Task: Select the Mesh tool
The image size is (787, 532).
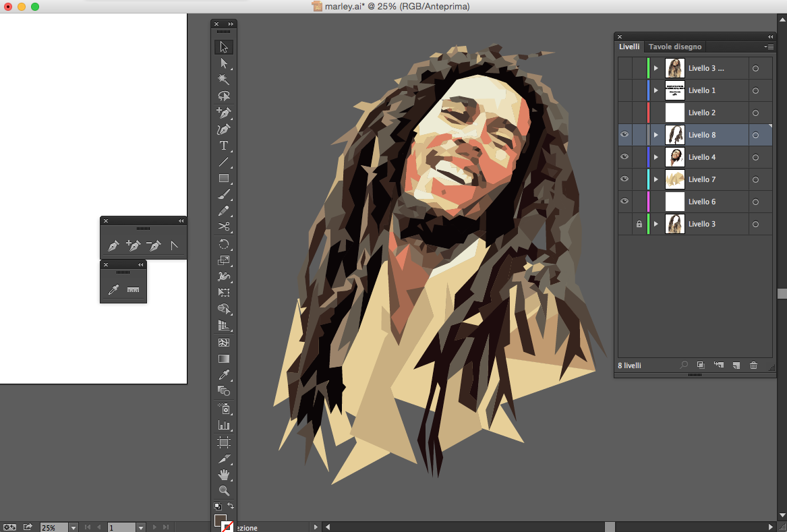Action: pos(224,343)
